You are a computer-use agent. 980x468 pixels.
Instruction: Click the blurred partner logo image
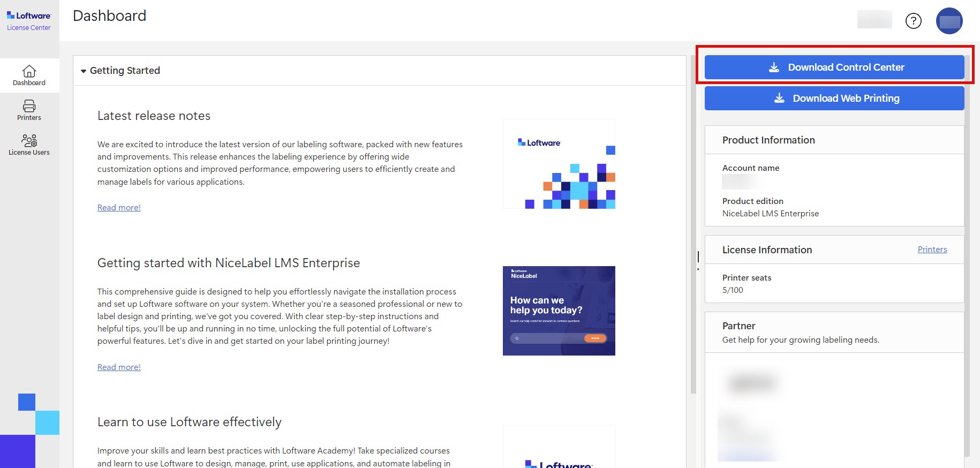(x=752, y=383)
